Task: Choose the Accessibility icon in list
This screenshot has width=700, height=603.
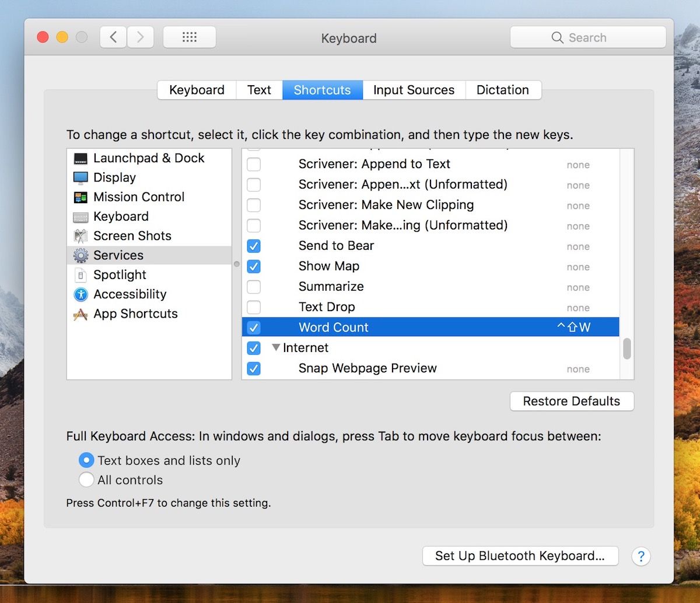Action: pos(80,294)
